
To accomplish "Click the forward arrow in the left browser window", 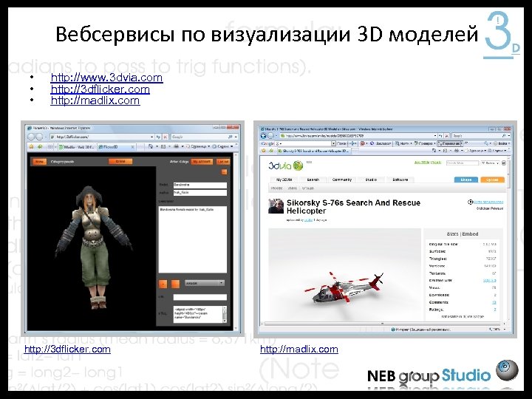I will point(39,137).
